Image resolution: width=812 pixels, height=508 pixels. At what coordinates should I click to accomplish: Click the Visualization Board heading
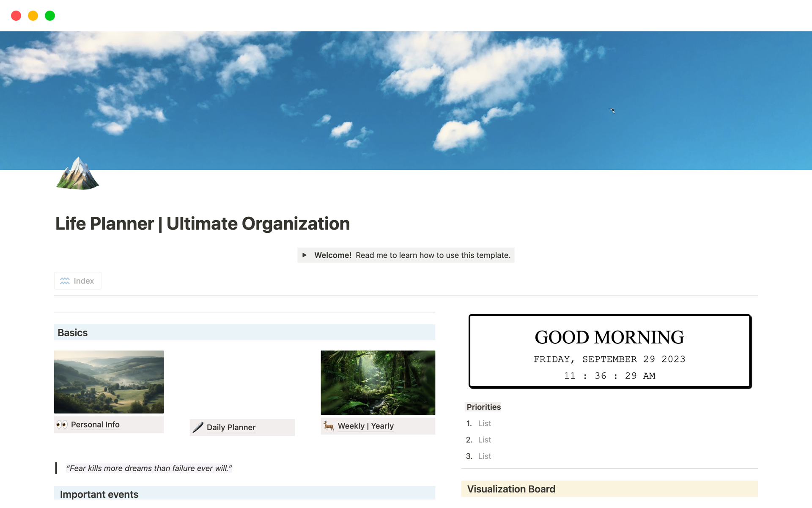pyautogui.click(x=511, y=489)
